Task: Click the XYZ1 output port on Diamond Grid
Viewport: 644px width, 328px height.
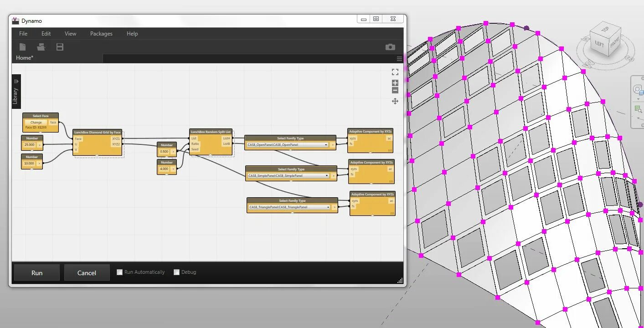Action: click(116, 138)
